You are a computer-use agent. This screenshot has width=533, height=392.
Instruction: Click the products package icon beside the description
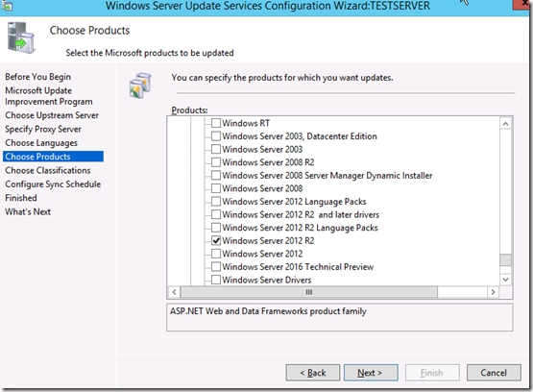click(140, 85)
